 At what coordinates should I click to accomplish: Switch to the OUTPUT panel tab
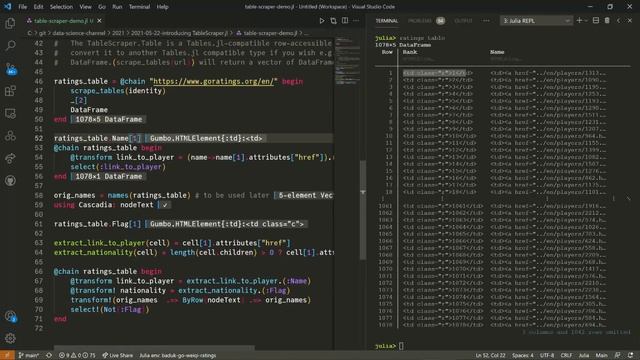click(463, 20)
